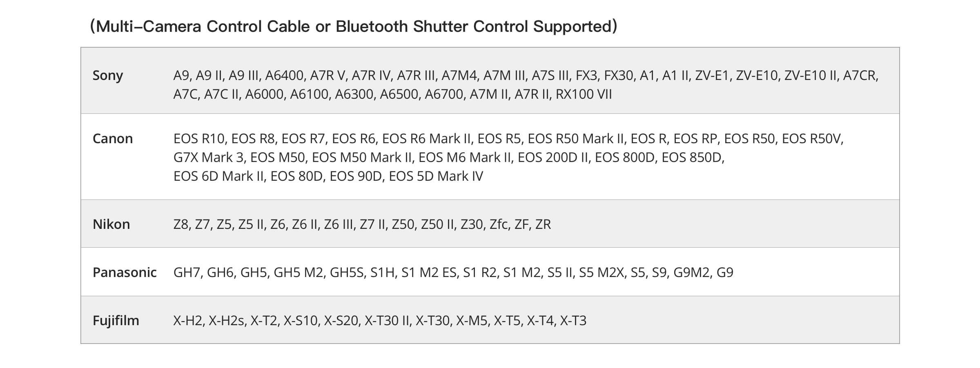Image resolution: width=980 pixels, height=368 pixels.
Task: Click the EOS 5D Mark IV entry
Action: pos(436,176)
